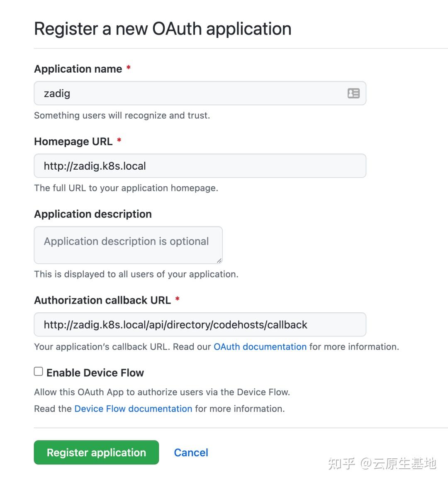
Task: Click the contact card autofill icon
Action: [353, 93]
